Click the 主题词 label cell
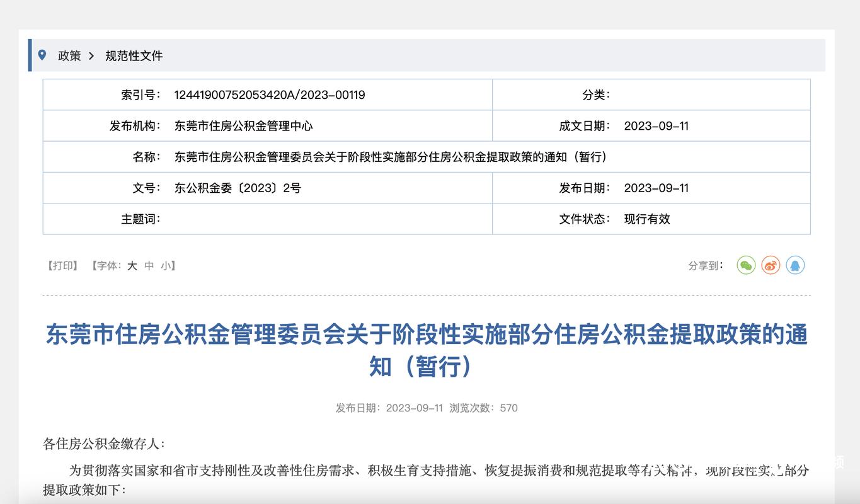This screenshot has width=860, height=504. tap(140, 219)
